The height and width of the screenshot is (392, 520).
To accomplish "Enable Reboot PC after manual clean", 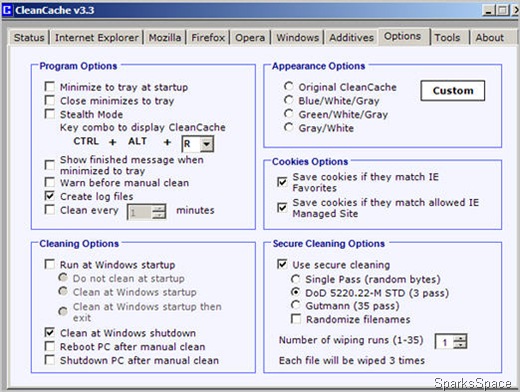I will (x=50, y=346).
